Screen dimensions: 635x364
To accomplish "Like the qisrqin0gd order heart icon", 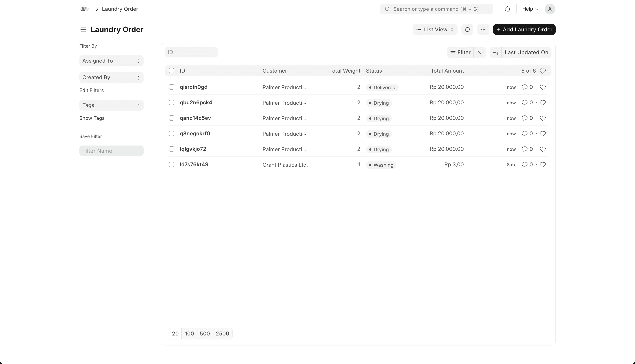I will pyautogui.click(x=543, y=87).
